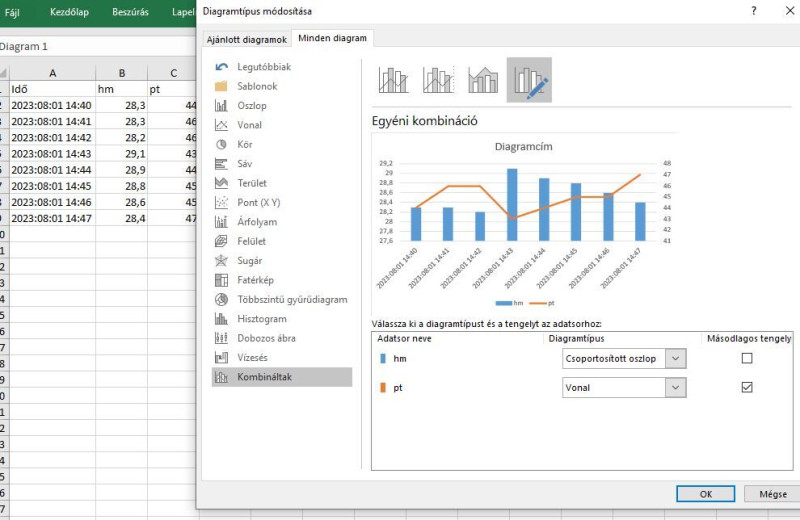Screen dimensions: 800x520
Task: Select cell with value 28,6
Action: pos(122,202)
